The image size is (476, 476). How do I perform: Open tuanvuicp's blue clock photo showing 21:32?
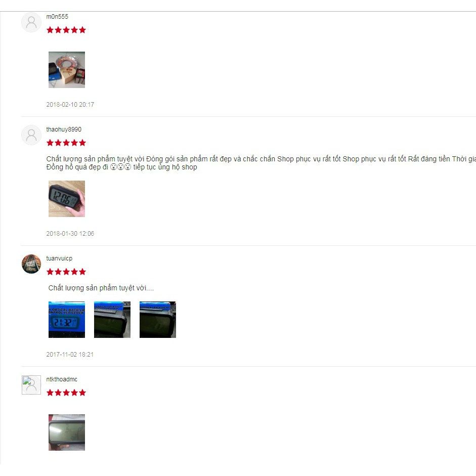click(x=67, y=320)
